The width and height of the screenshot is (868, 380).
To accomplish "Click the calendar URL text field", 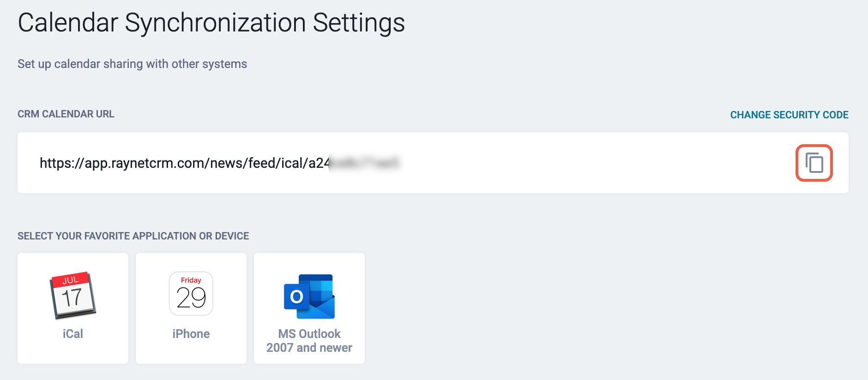I will (x=433, y=163).
